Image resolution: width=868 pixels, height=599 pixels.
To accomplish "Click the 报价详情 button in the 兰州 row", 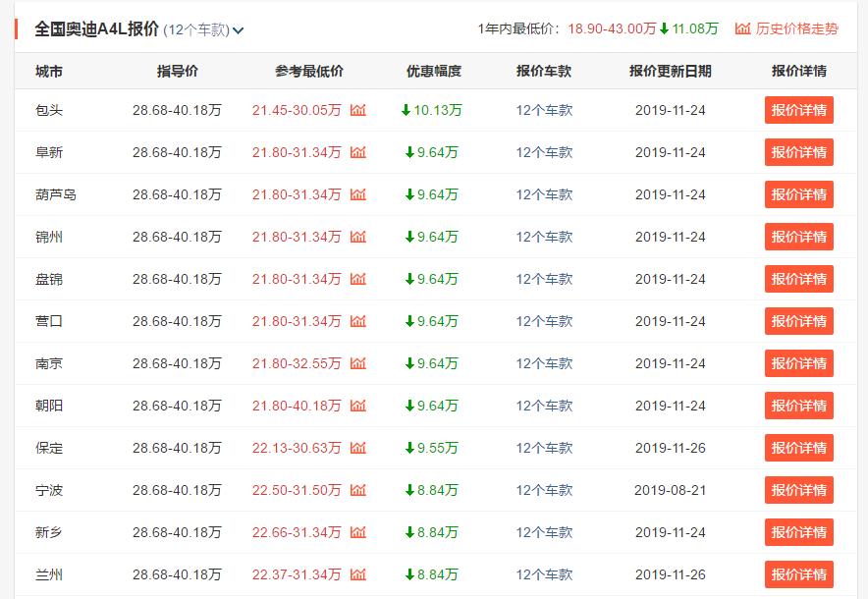I will 798,572.
